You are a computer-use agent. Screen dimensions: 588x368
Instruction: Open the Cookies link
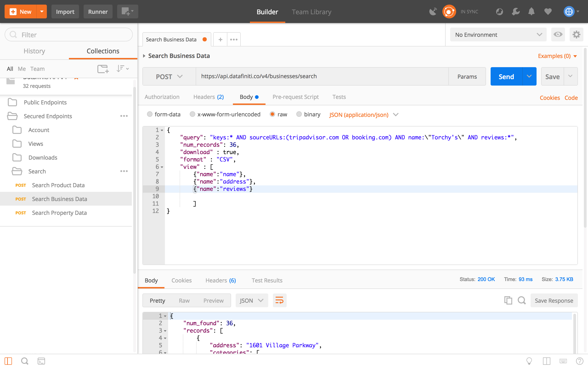click(550, 98)
